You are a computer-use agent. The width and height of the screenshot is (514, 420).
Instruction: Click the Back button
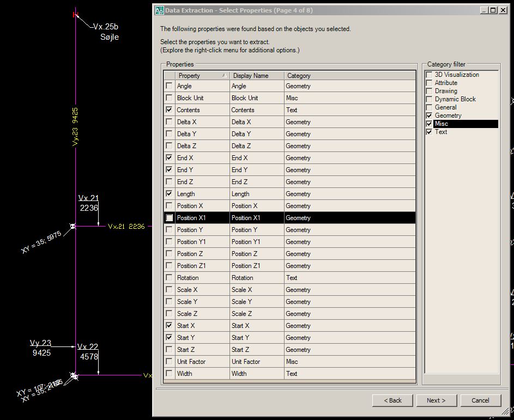[x=392, y=400]
